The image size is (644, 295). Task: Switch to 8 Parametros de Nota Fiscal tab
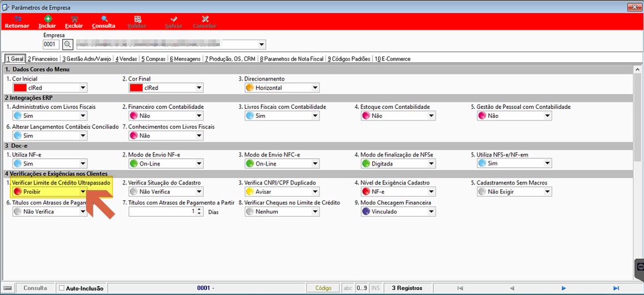[x=291, y=59]
